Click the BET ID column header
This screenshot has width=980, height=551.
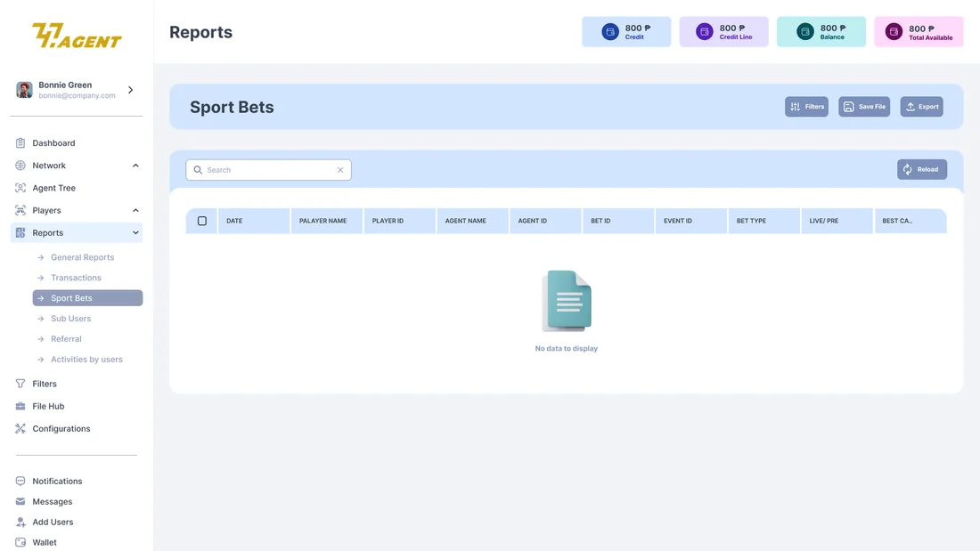[618, 221]
